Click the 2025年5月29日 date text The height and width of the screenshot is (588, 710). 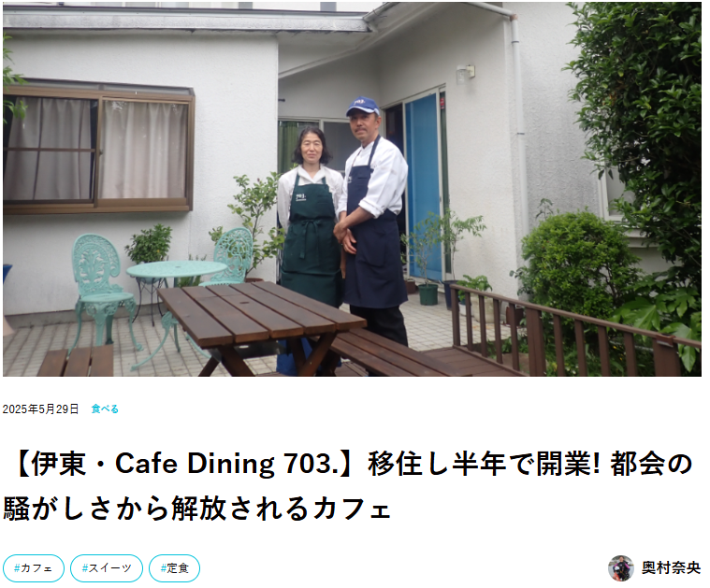(x=40, y=409)
